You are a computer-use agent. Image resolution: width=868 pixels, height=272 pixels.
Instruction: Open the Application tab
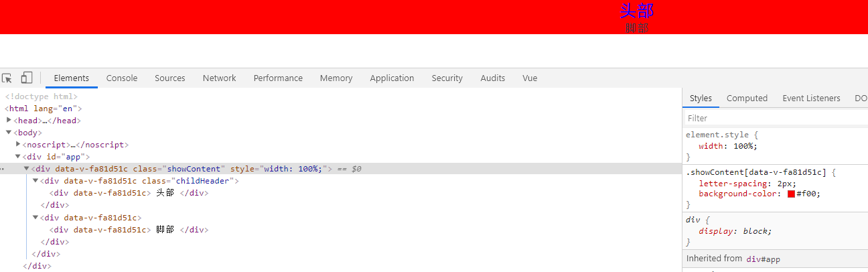click(x=392, y=78)
